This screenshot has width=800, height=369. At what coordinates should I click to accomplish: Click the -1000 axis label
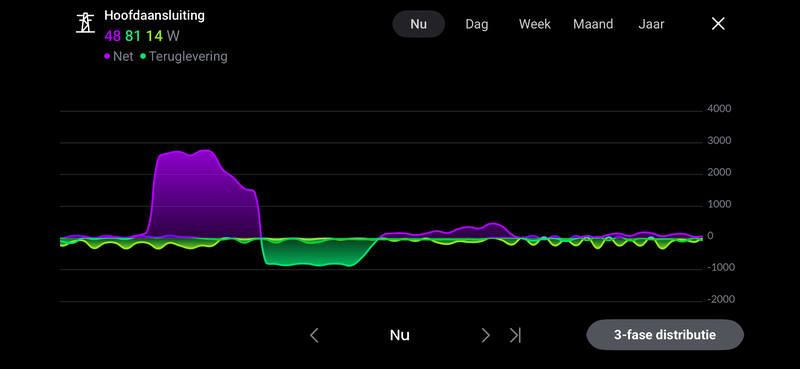720,267
